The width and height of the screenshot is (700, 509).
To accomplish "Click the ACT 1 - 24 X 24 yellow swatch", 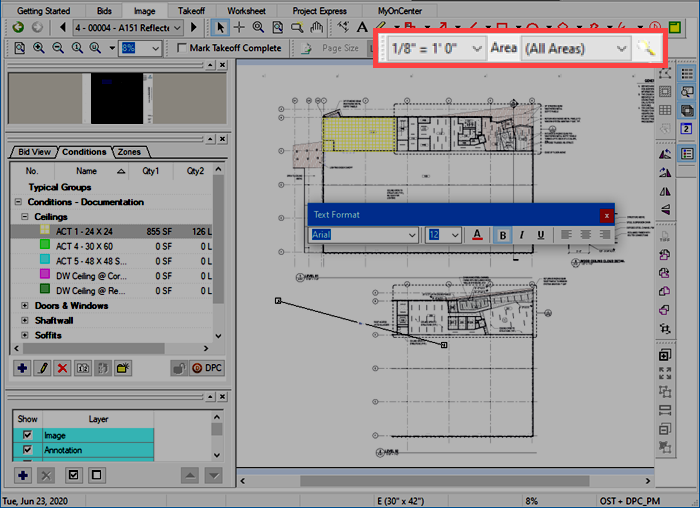I will coord(45,229).
